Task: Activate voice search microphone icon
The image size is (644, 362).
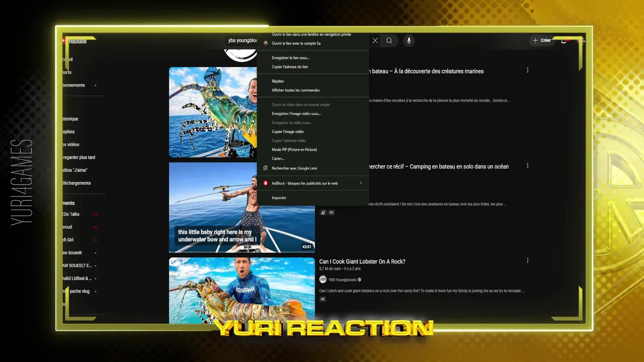Action: (409, 41)
